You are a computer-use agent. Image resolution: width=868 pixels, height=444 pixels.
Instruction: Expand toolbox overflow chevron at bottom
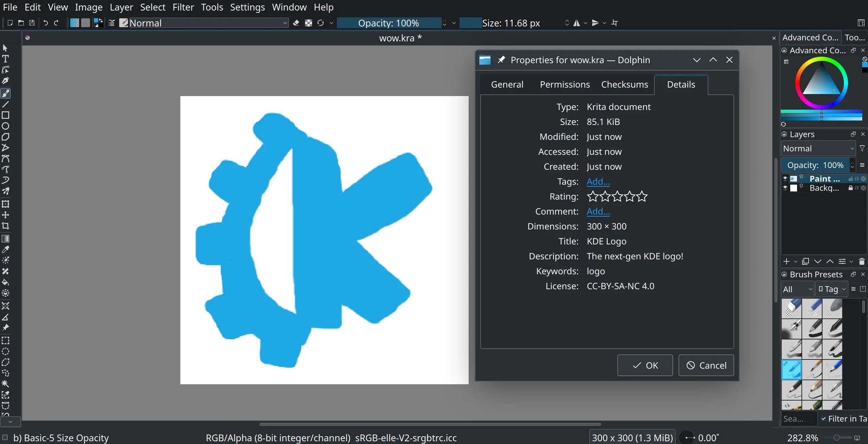(11, 422)
